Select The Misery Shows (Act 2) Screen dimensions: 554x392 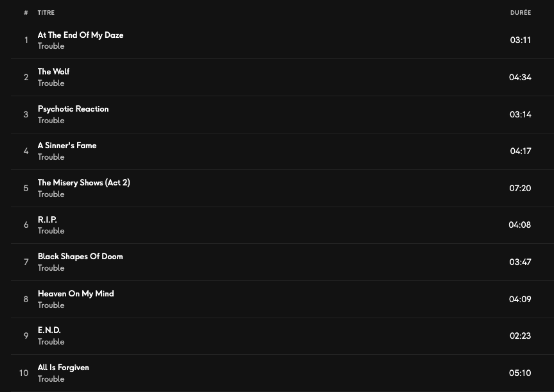point(83,183)
